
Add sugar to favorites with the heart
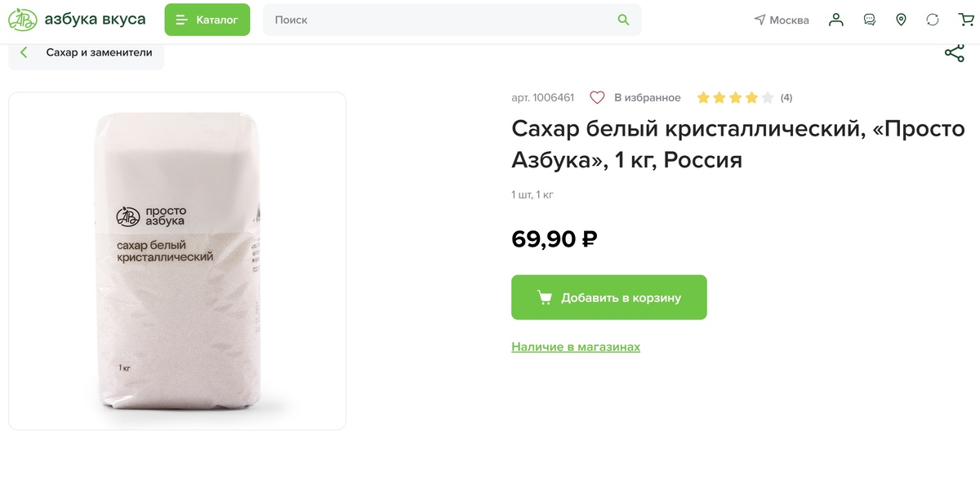pos(596,96)
